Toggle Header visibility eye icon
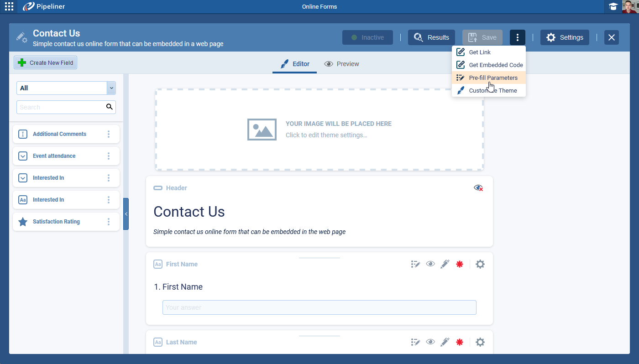Viewport: 639px width, 364px height. pyautogui.click(x=478, y=188)
